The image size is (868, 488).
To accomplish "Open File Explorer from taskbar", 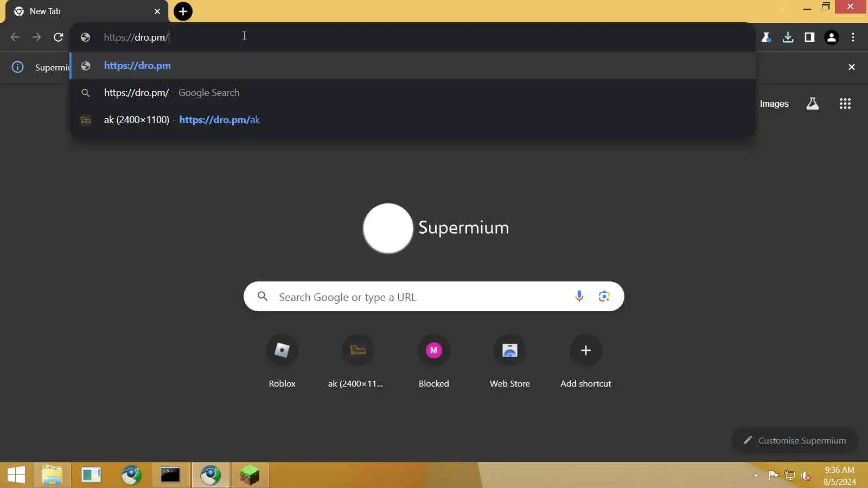I will pyautogui.click(x=52, y=476).
